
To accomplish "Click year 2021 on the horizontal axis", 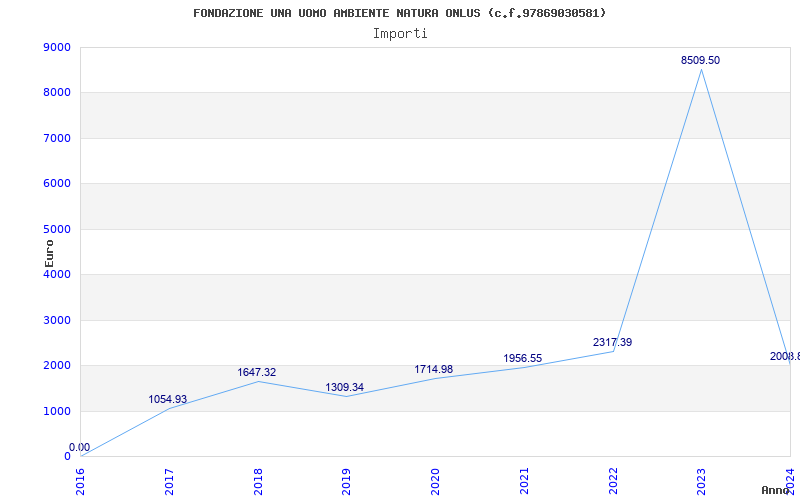I will click(523, 480).
